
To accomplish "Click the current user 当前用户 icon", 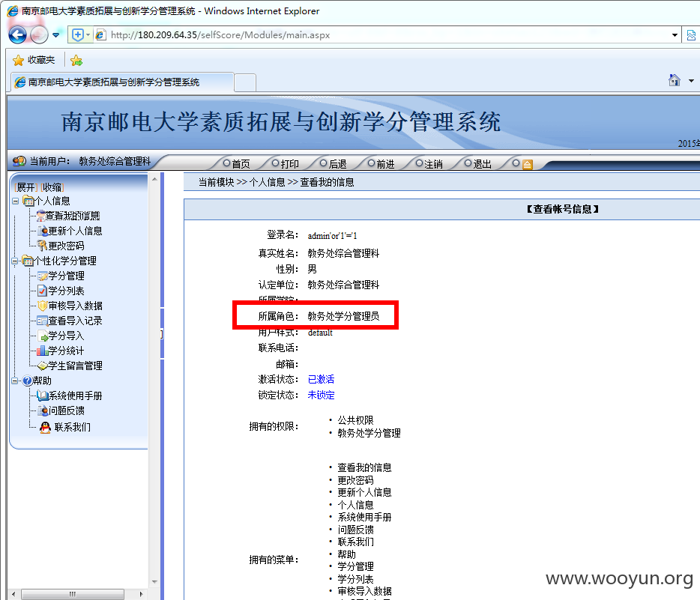I will [19, 161].
